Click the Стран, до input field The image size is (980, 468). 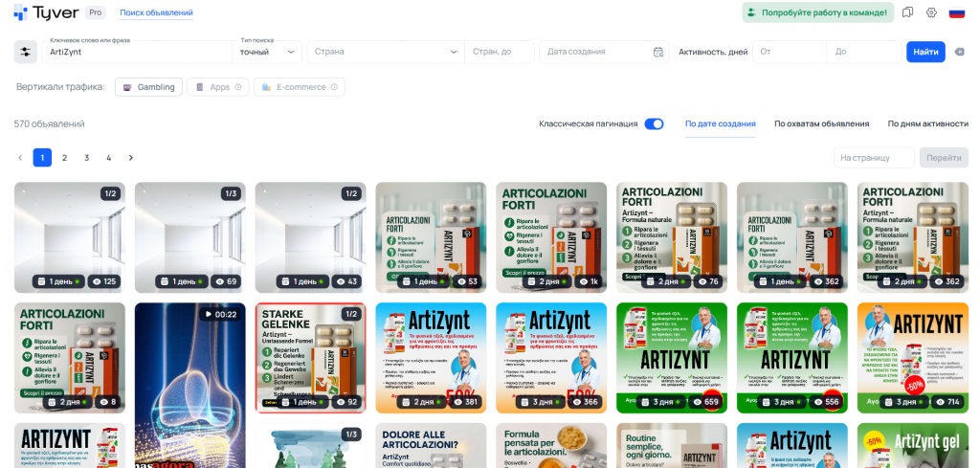(x=500, y=52)
